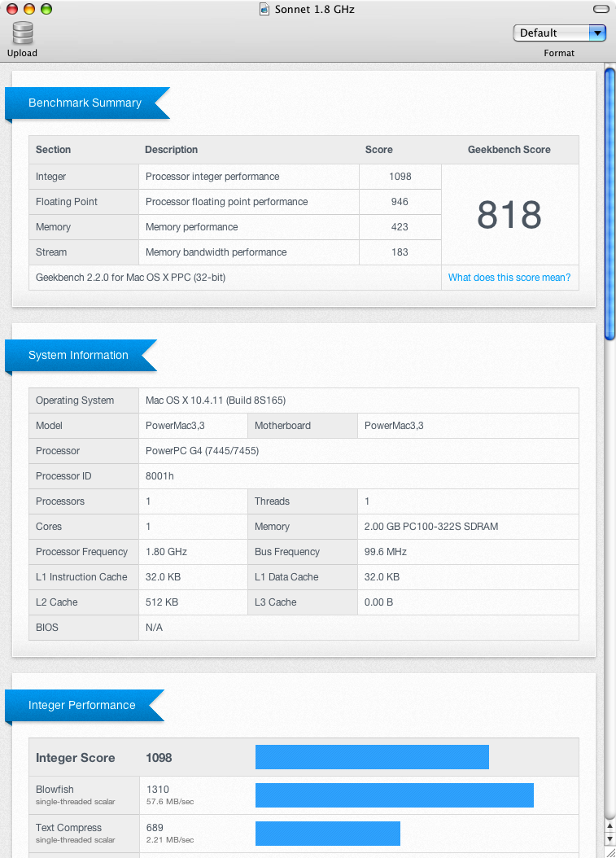Select the Geekbench score 818
Screen dimensions: 616x858
tap(509, 215)
